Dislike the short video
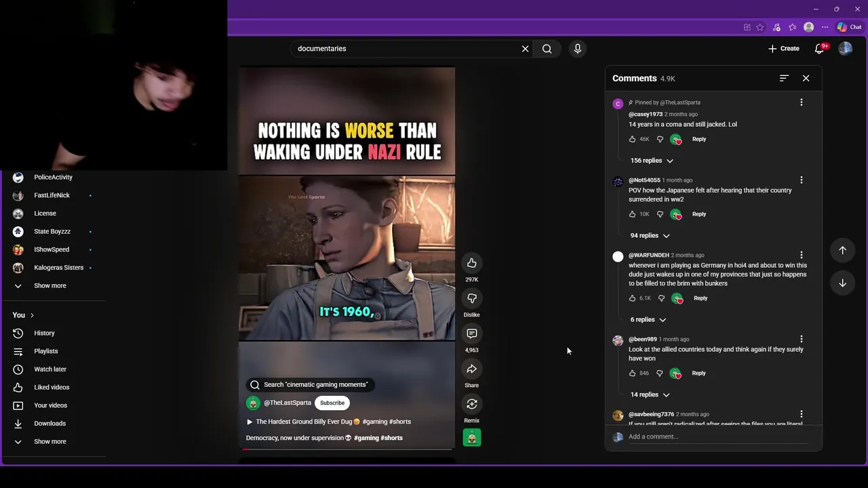Viewport: 868px width, 488px height. point(472,298)
